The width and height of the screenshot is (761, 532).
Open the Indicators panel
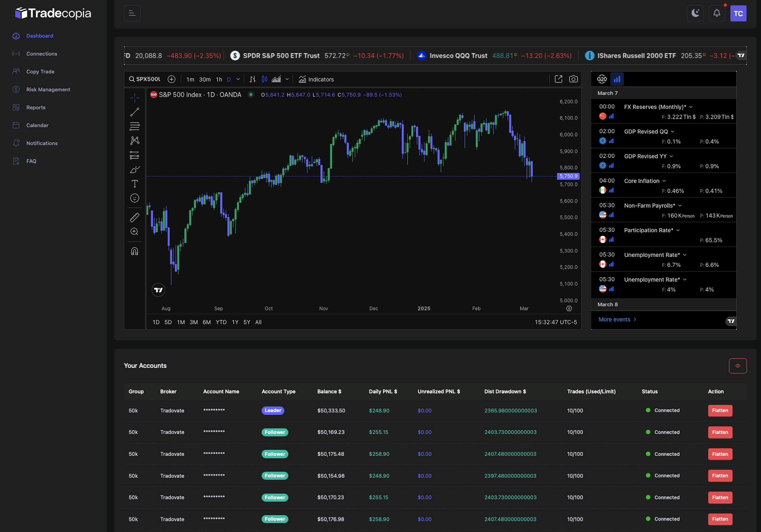(x=316, y=79)
